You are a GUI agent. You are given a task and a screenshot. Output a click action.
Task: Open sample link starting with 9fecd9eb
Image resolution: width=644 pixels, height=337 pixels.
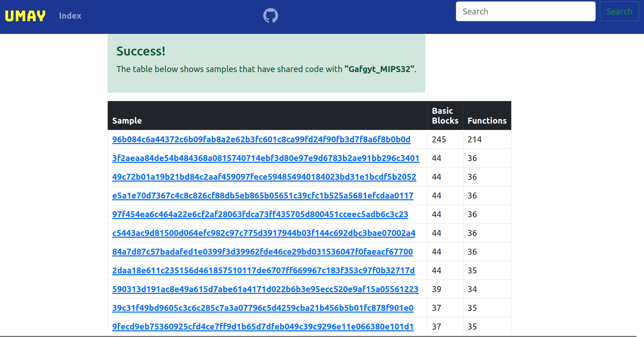tap(263, 327)
